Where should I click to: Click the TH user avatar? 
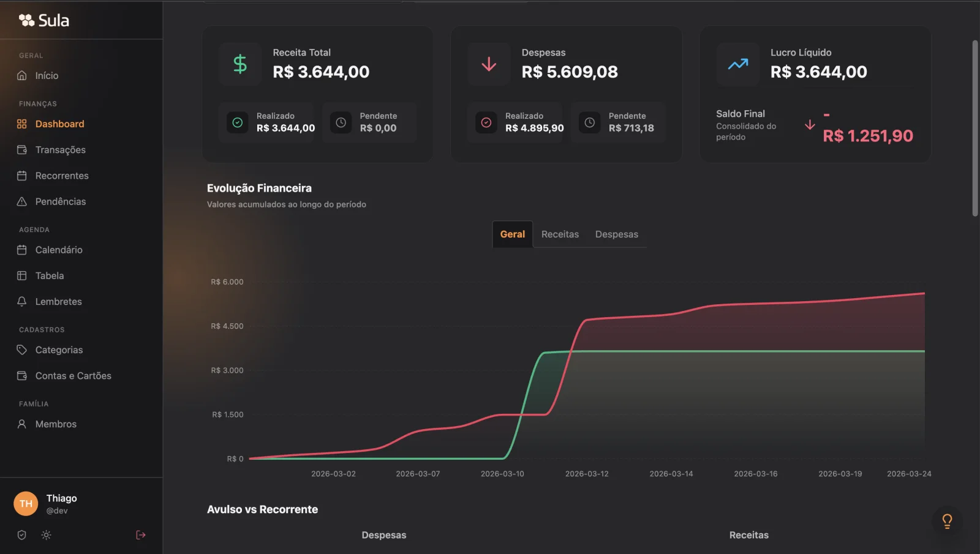(x=26, y=504)
